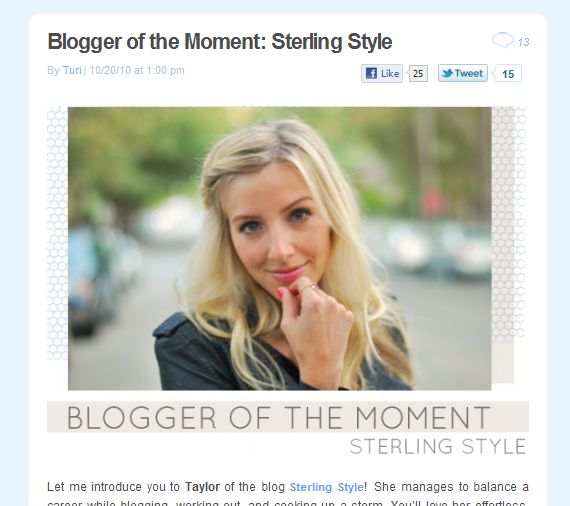Screen dimensions: 570x506
Task: Click the Blogger of the Moment banner
Action: click(x=288, y=417)
